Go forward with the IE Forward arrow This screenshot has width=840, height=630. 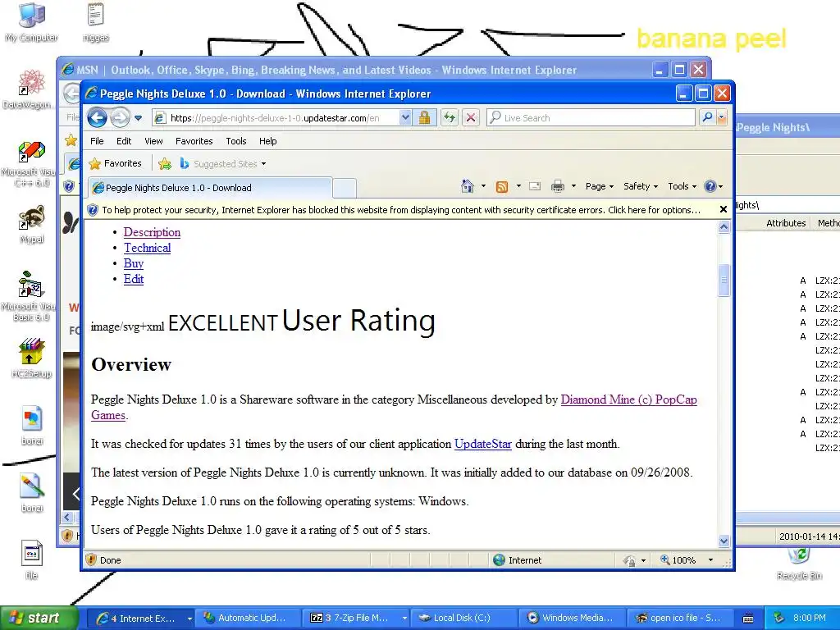[121, 117]
